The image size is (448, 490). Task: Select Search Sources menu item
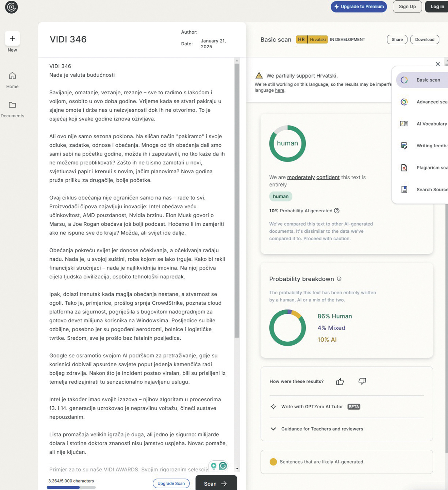[422, 190]
